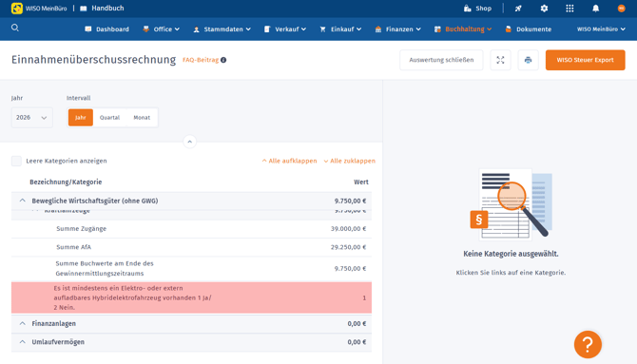
Task: Select the Monat interval
Action: coord(142,118)
